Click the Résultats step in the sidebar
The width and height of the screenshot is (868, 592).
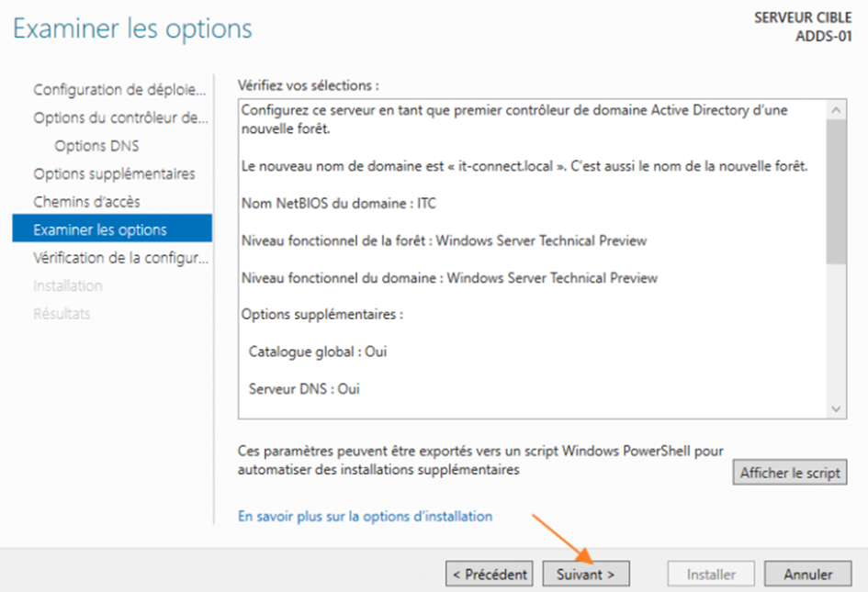click(62, 314)
